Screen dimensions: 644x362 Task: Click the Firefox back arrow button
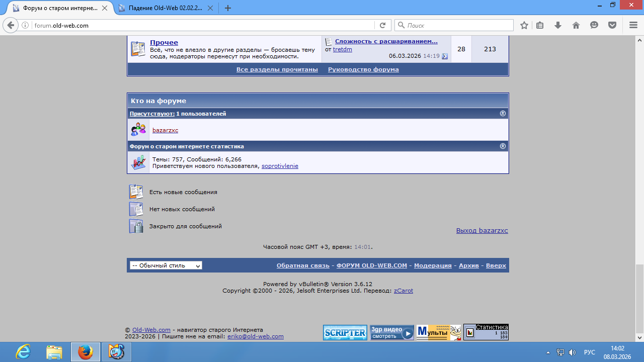pyautogui.click(x=11, y=25)
